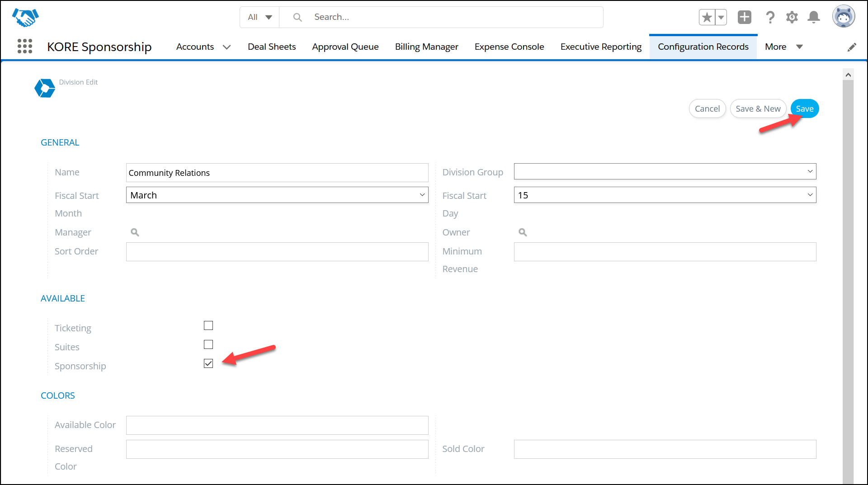Click the Owner lookup magnifier icon
This screenshot has height=485, width=868.
[523, 232]
